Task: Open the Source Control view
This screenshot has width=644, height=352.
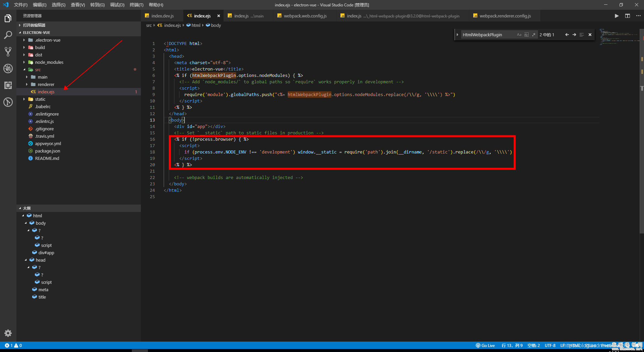Action: (8, 52)
